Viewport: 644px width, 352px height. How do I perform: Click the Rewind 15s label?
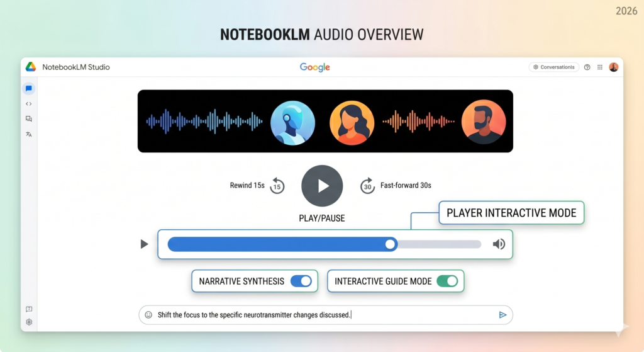[247, 186]
